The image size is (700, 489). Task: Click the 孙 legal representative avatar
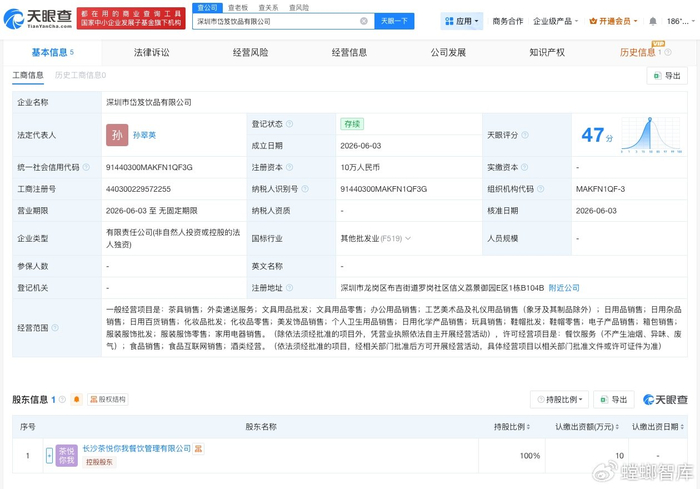click(117, 135)
